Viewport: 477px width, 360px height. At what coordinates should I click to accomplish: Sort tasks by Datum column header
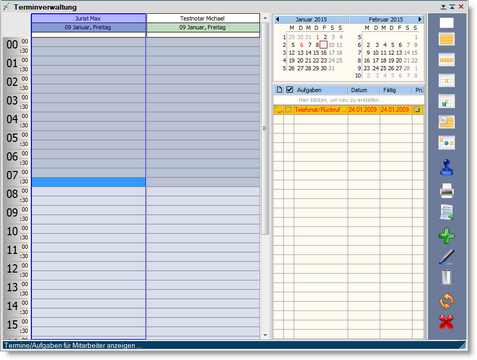(x=364, y=90)
